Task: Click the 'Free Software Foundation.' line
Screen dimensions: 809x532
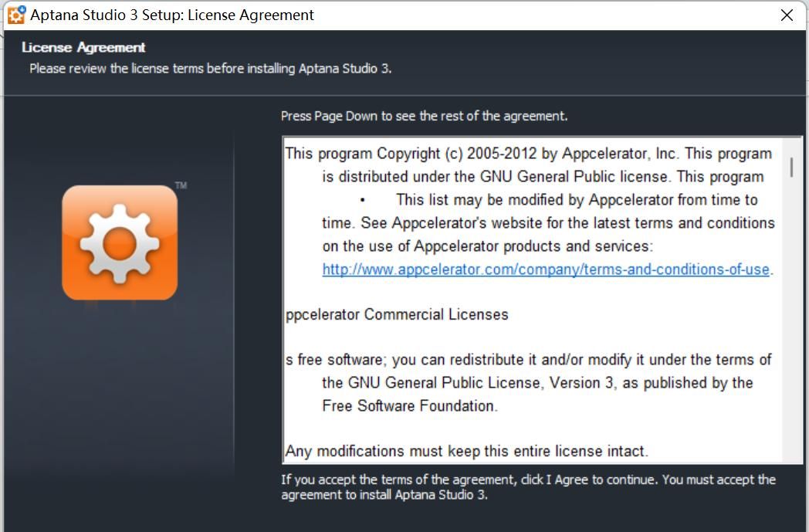Action: (x=410, y=405)
